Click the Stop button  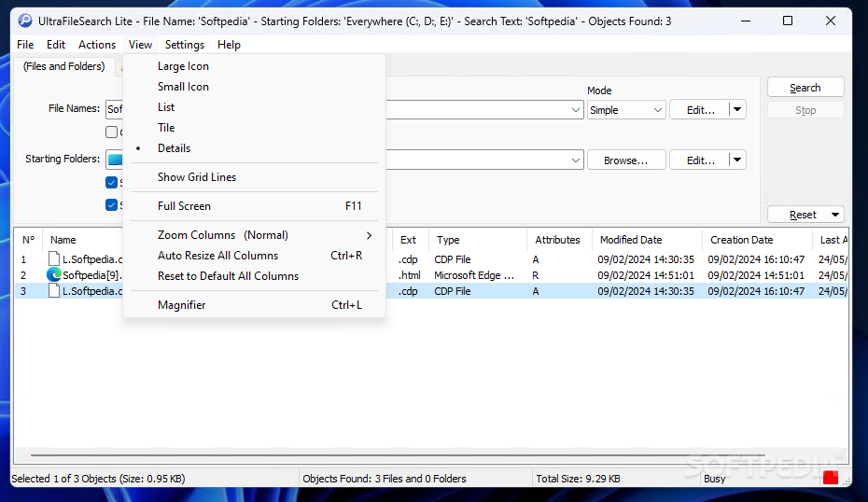point(805,110)
